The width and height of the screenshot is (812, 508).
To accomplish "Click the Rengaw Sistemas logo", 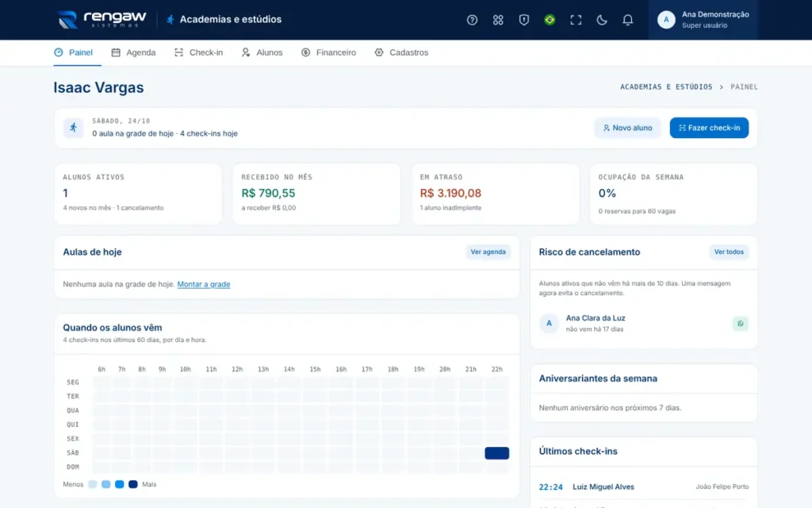I will (x=101, y=20).
